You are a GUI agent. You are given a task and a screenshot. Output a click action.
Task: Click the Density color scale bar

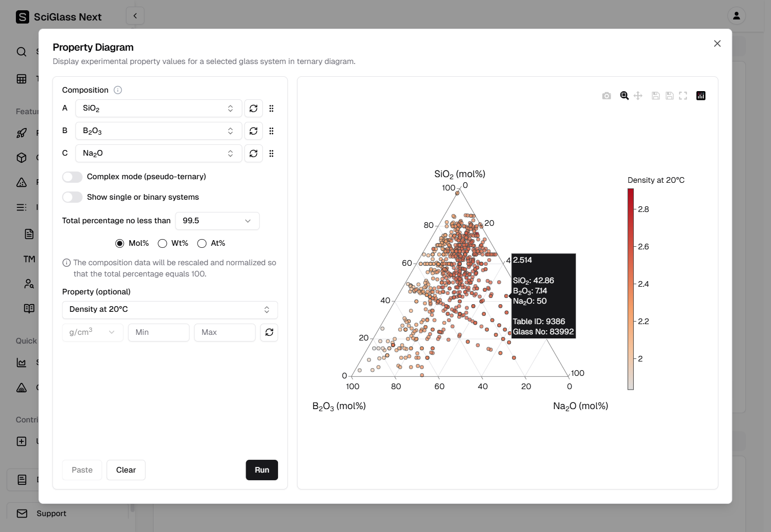point(631,289)
